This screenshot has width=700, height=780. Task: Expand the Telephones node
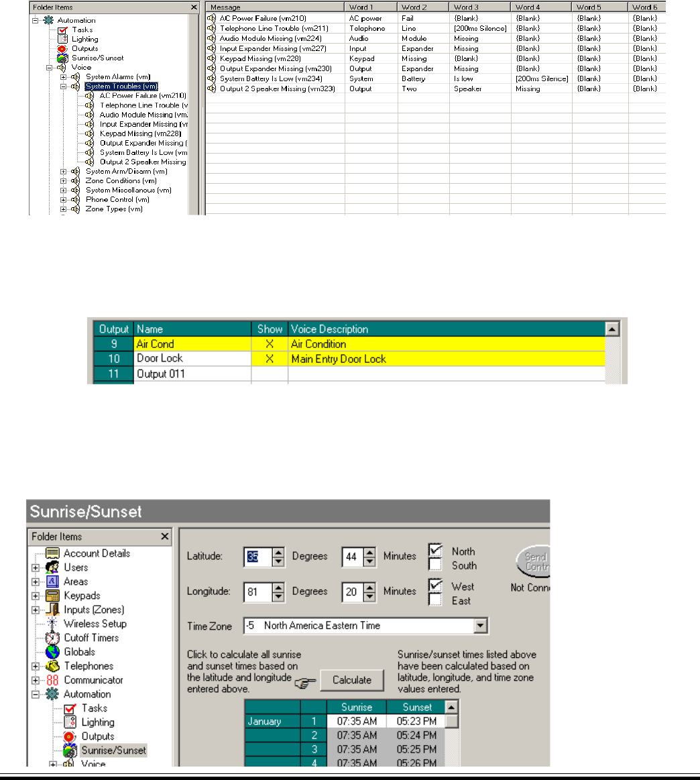coord(36,666)
